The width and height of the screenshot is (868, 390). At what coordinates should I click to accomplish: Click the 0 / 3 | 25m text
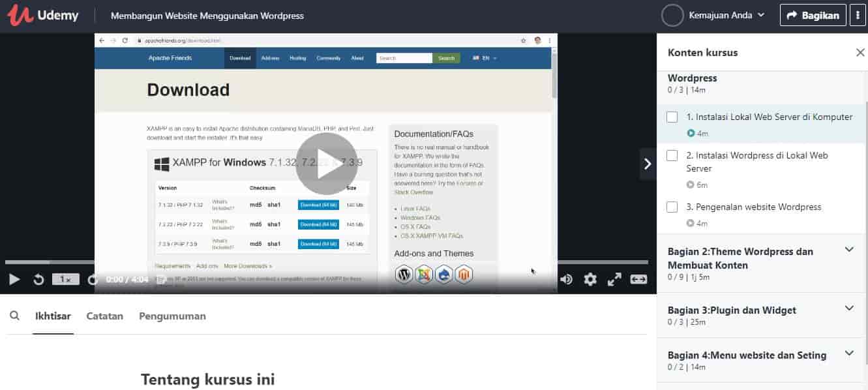(x=687, y=322)
